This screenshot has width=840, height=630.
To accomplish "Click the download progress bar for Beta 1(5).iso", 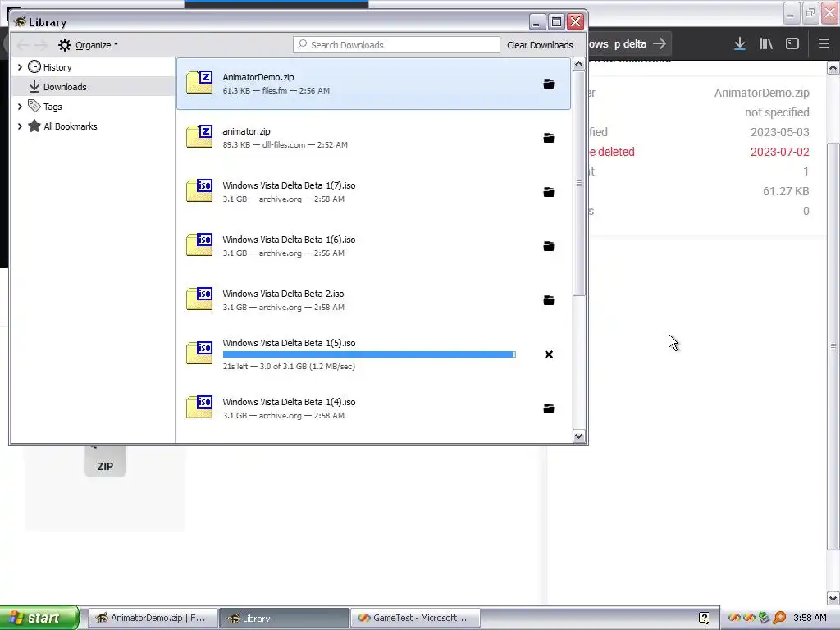I will [369, 354].
